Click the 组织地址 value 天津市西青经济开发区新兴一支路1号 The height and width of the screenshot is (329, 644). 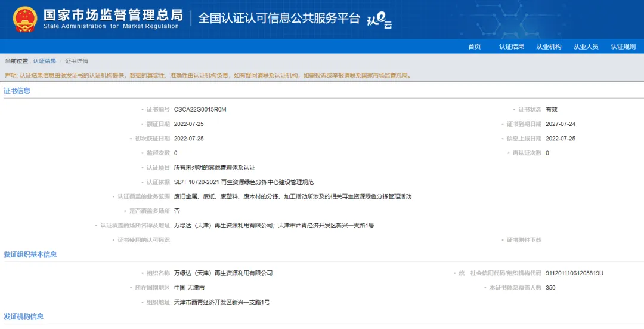(222, 302)
